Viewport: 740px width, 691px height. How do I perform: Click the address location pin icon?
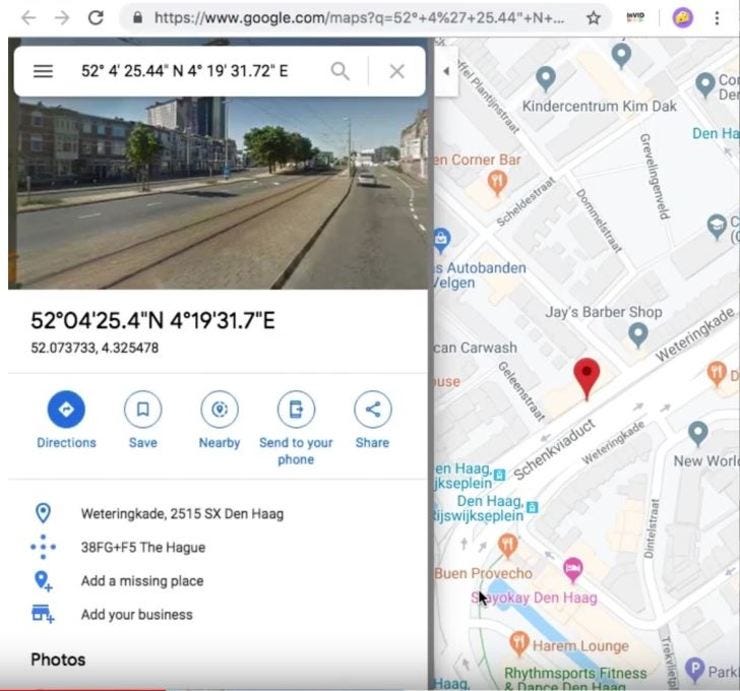pyautogui.click(x=43, y=513)
